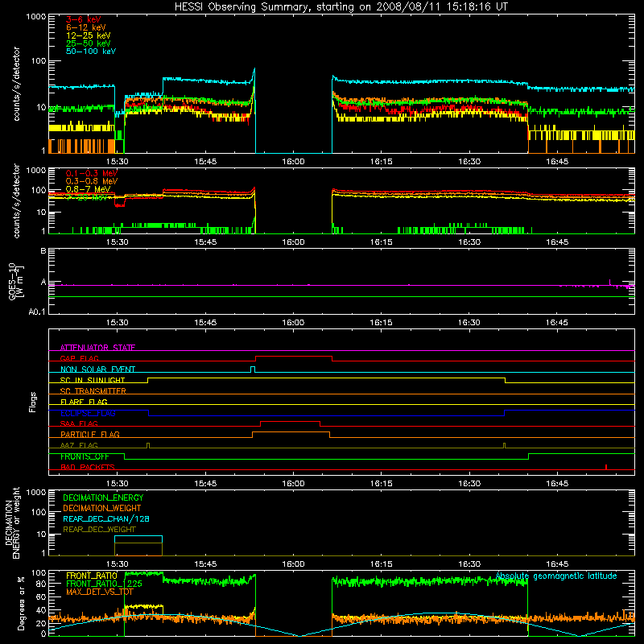Viewport: 644px width, 644px height.
Task: Select the orange 6-12 keV legend label
Action: point(85,27)
